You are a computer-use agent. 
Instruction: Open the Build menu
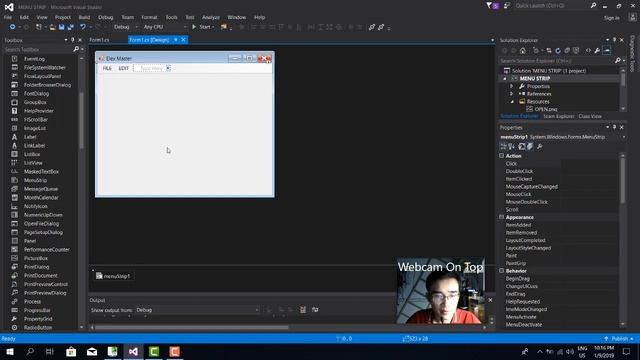pos(84,17)
